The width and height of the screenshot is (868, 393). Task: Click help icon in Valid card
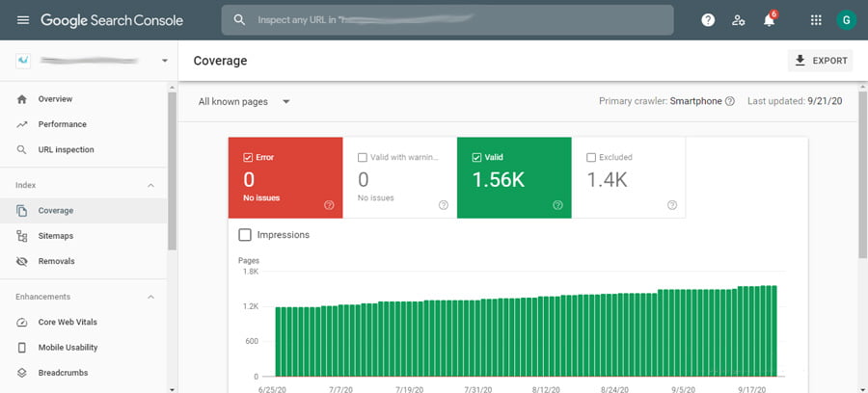point(558,205)
